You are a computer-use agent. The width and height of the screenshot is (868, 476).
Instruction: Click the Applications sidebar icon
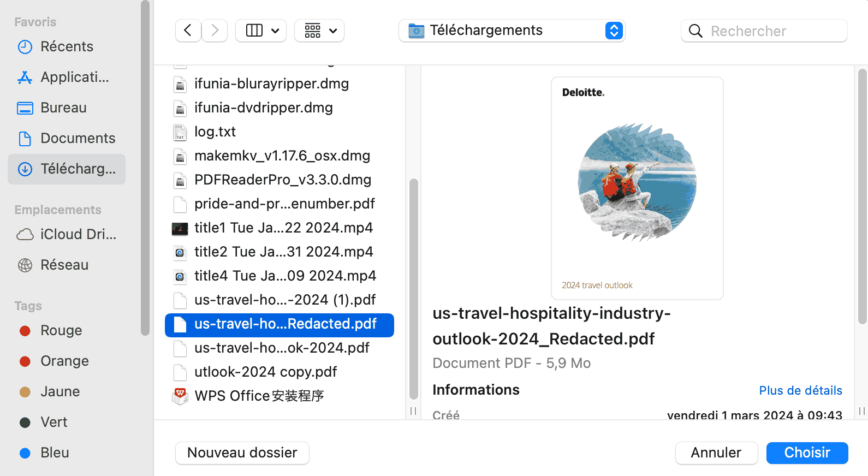[25, 78]
